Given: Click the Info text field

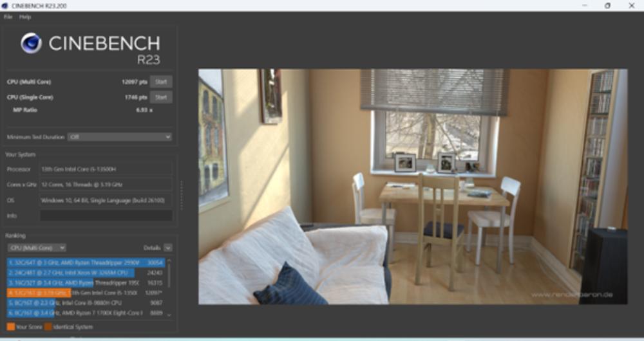Looking at the screenshot, I should 106,216.
